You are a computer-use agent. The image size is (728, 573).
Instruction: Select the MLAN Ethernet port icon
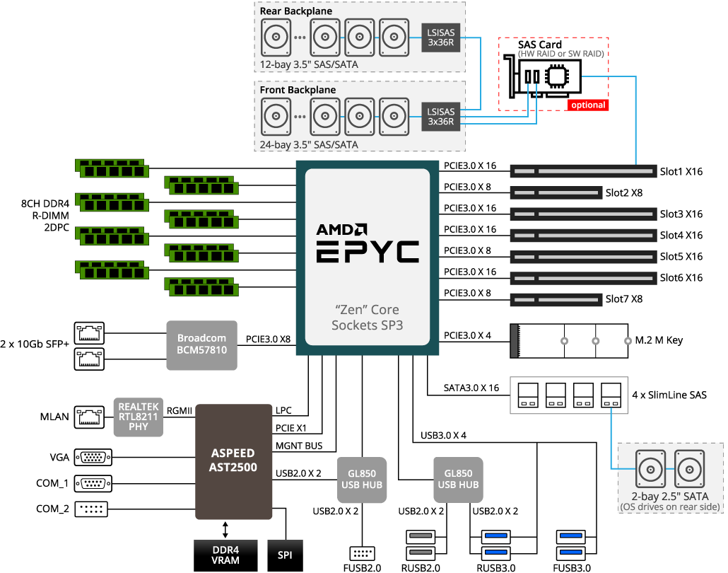click(90, 417)
